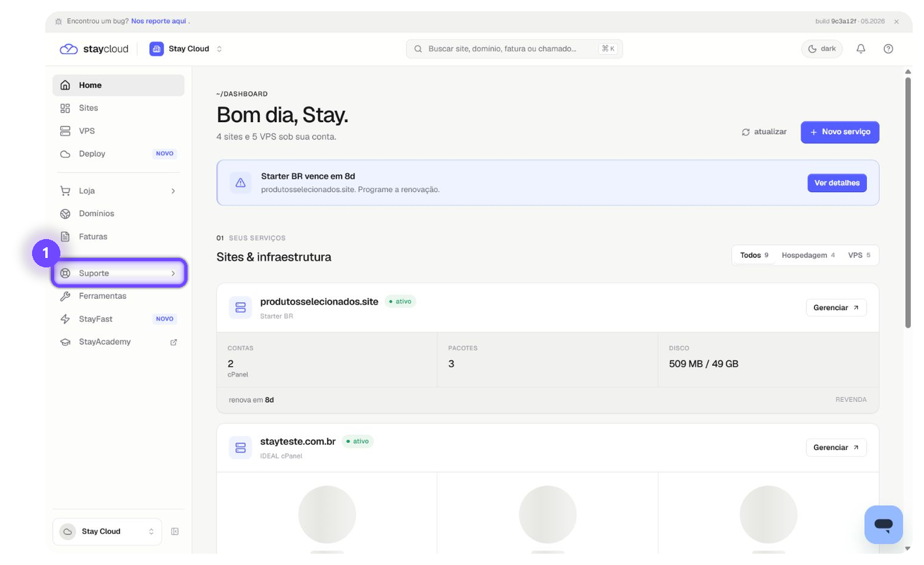Click the Suporte lifebuoy icon
Screen dimensions: 924x565
coord(65,273)
